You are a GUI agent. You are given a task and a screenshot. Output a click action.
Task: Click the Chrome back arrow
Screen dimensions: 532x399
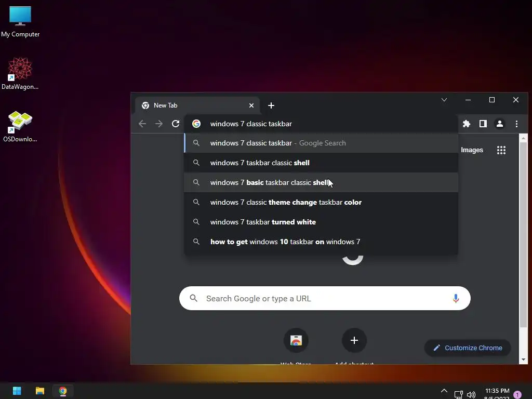(142, 124)
